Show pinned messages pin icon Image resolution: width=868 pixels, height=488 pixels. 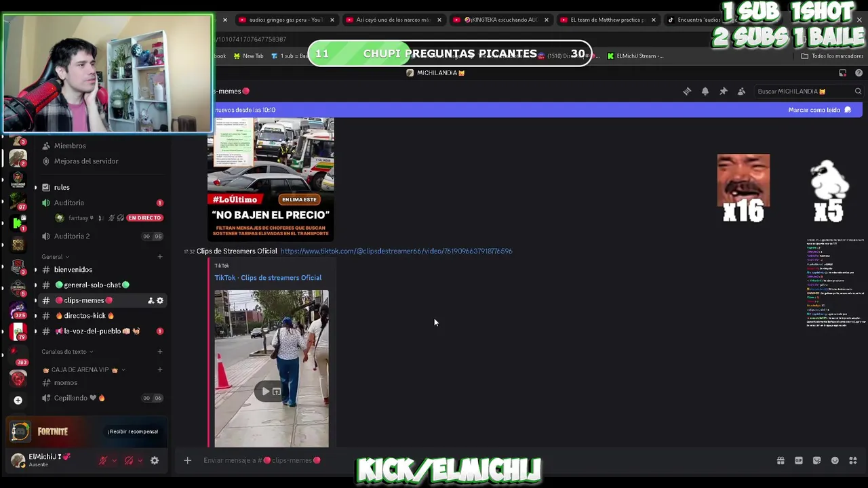click(x=724, y=91)
